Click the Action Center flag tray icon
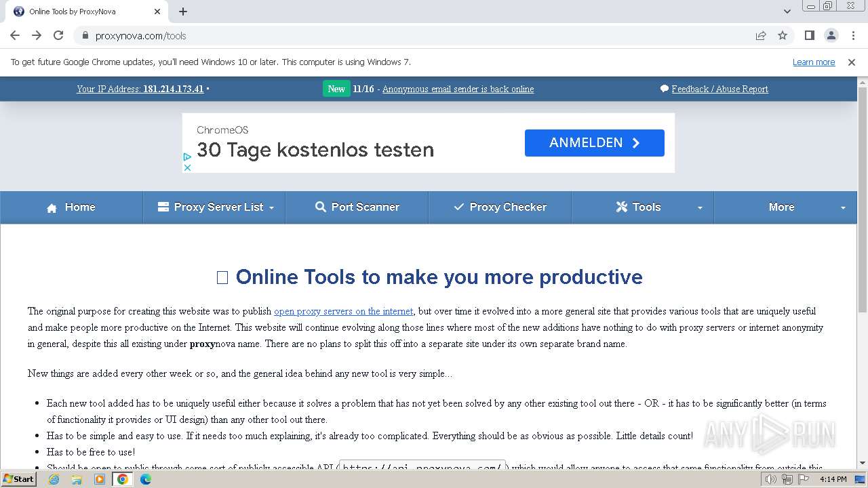Image resolution: width=868 pixels, height=488 pixels. click(804, 479)
